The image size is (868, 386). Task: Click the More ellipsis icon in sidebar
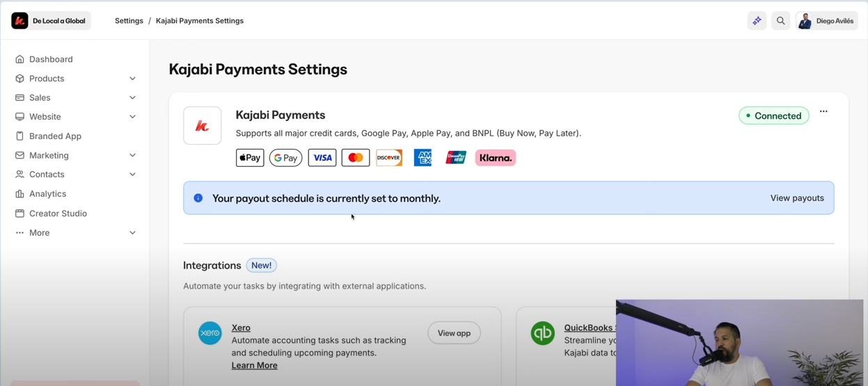19,233
